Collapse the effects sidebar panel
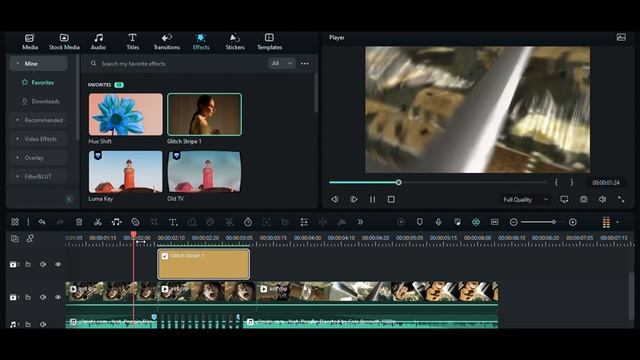This screenshot has height=360, width=640. 69,199
